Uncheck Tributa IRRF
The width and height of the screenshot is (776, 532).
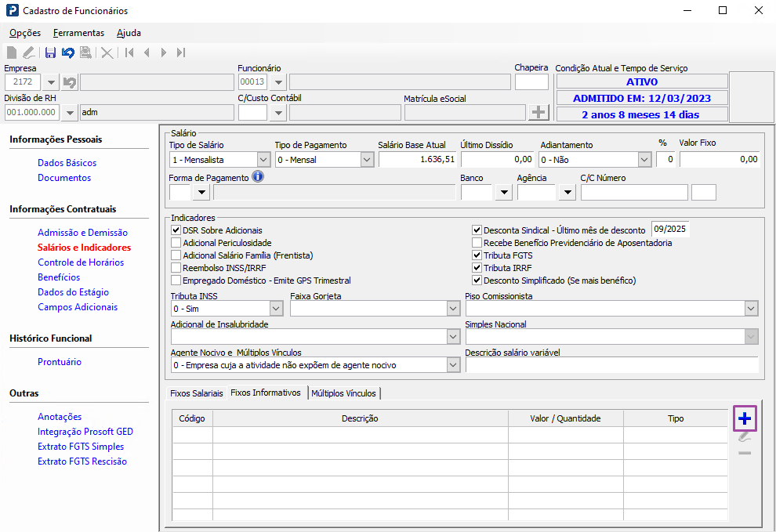(477, 268)
